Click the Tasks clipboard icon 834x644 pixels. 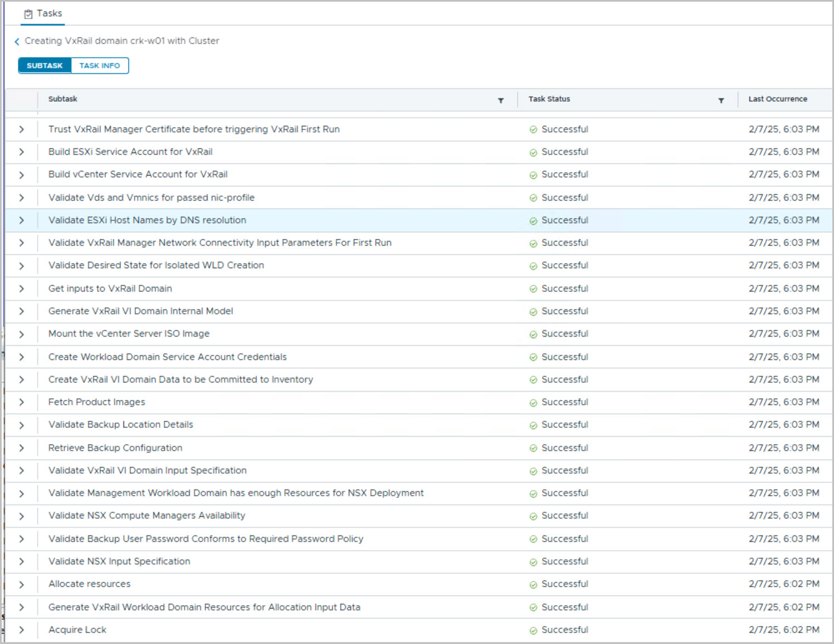(x=28, y=14)
